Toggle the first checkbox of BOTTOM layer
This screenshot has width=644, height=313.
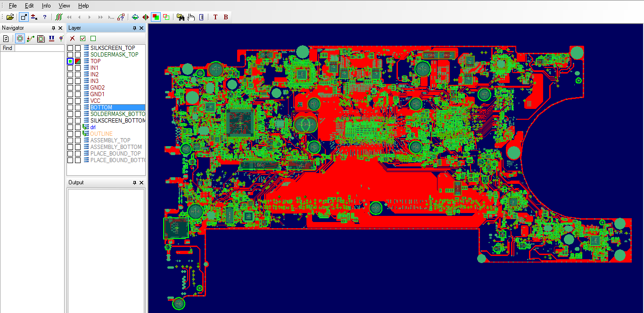[x=70, y=107]
